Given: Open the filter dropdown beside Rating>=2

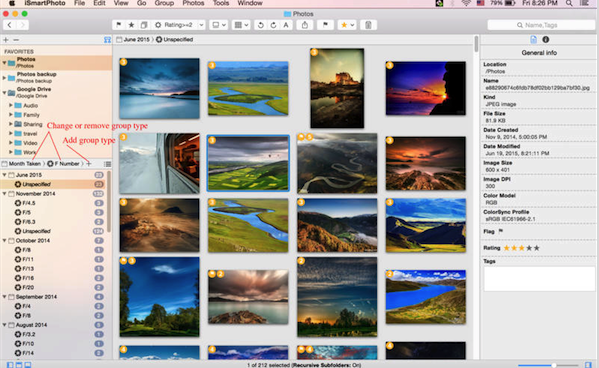Looking at the screenshot, I should click(201, 25).
